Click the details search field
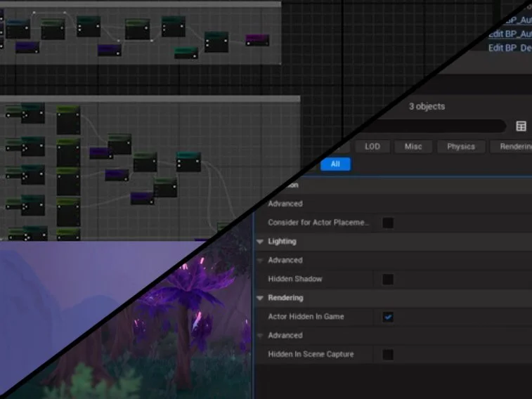Viewport: 532px width, 399px height. tap(434, 126)
